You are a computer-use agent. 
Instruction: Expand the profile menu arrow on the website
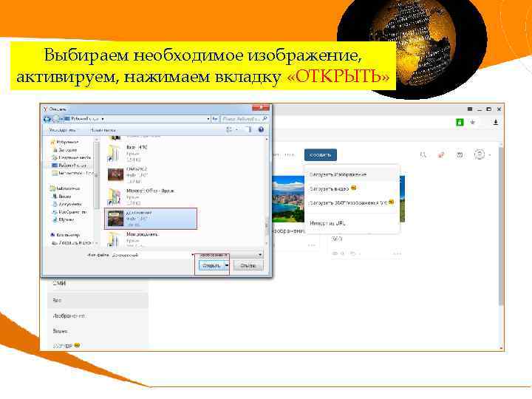490,155
